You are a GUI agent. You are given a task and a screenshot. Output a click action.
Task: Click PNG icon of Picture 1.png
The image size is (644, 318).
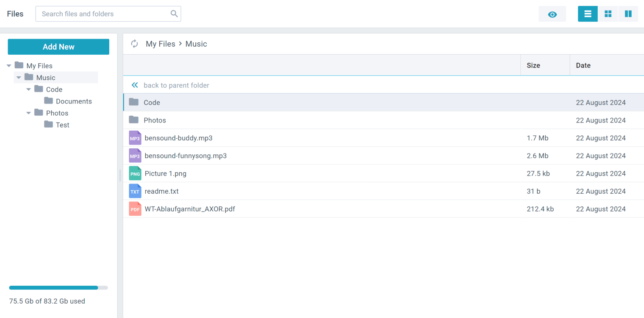[135, 173]
